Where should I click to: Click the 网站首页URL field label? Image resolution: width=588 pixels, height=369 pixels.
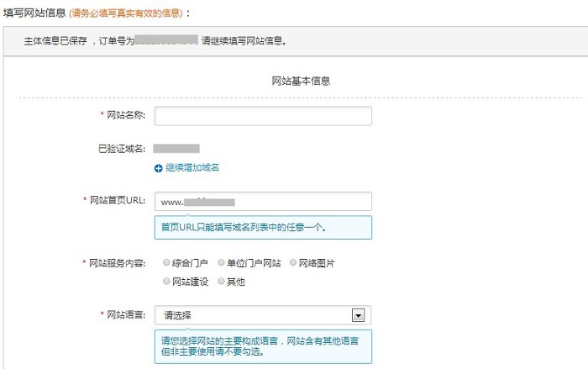point(118,202)
